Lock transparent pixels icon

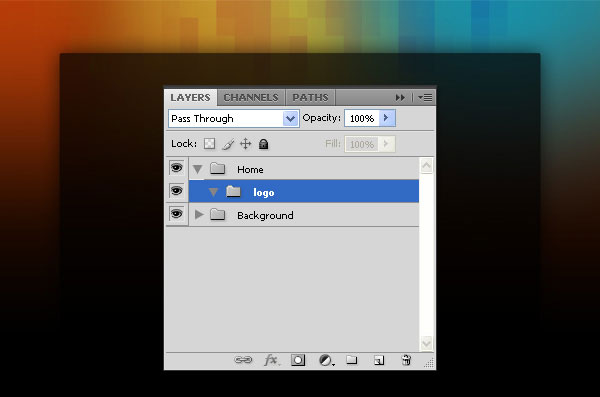[x=209, y=144]
